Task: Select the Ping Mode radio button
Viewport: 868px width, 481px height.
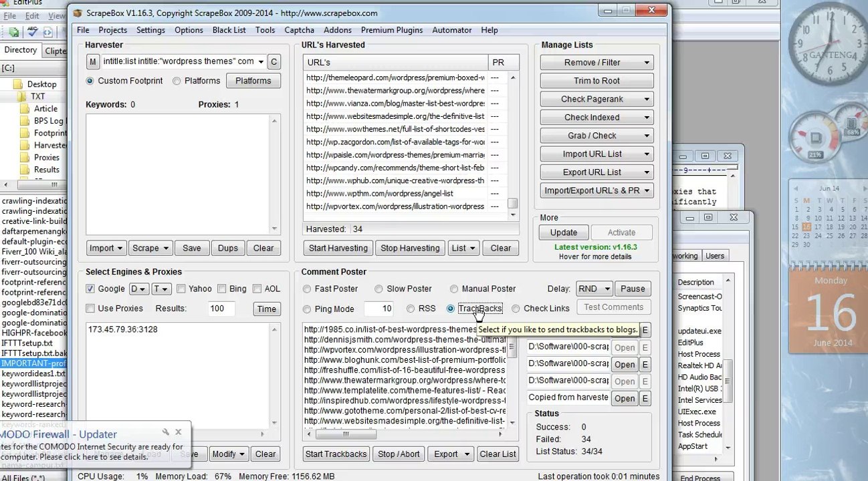Action: click(307, 309)
